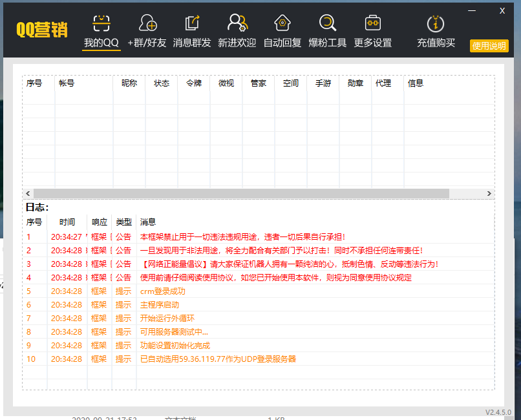The height and width of the screenshot is (420, 521).
Task: Select the 主程序启动 log entry
Action: point(259,305)
